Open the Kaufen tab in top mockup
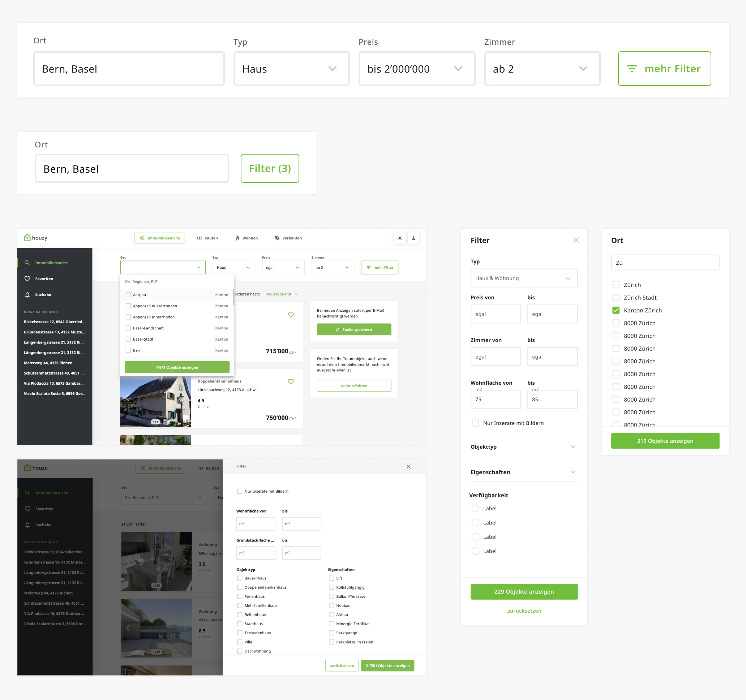 coord(207,238)
